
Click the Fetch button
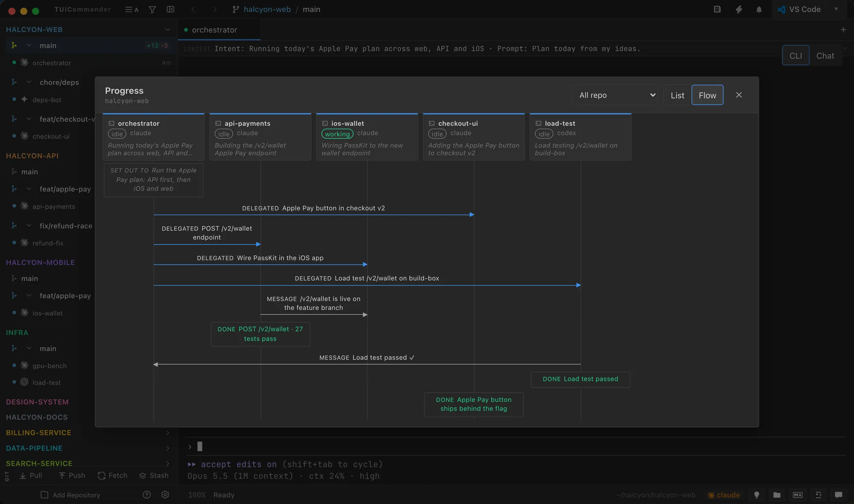click(113, 475)
